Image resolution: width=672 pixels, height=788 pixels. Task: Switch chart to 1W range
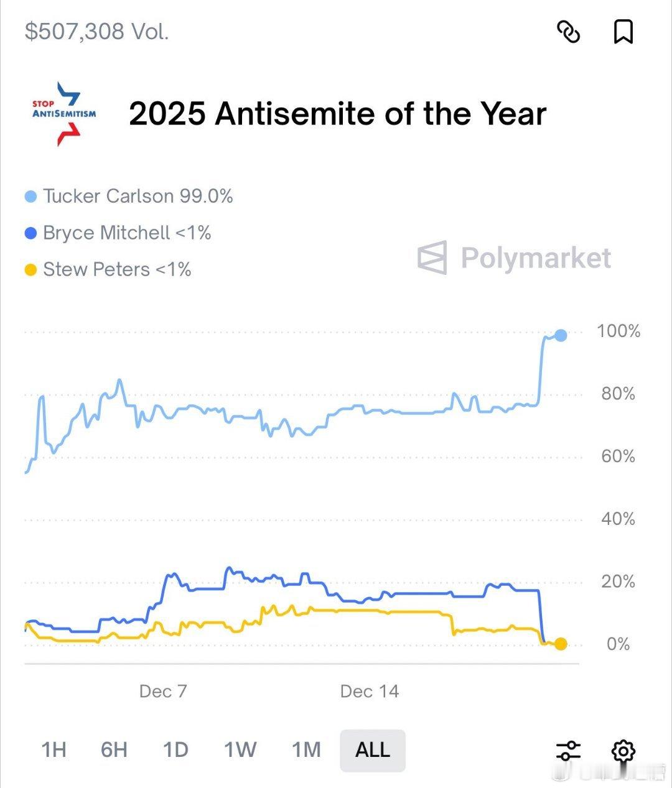(240, 750)
